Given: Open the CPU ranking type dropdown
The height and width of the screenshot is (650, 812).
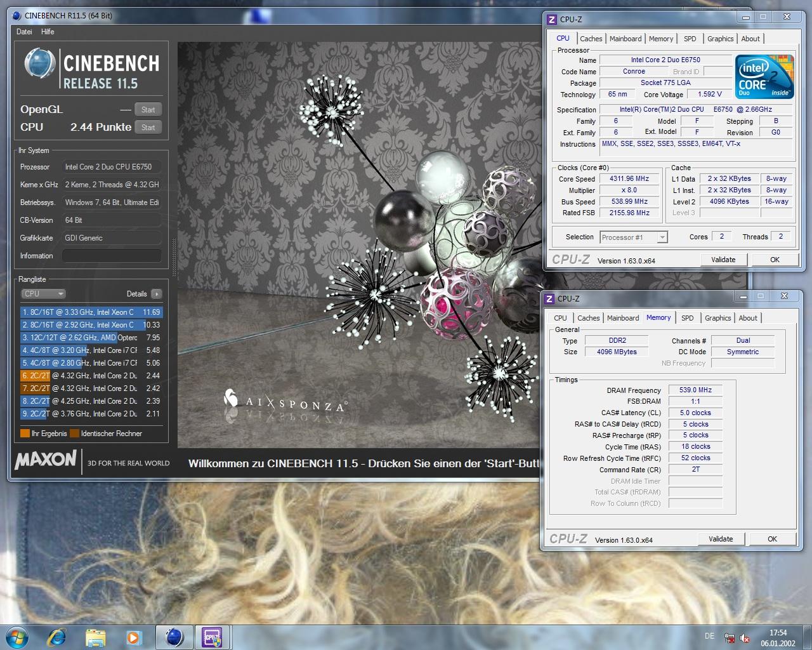Looking at the screenshot, I should pyautogui.click(x=44, y=294).
